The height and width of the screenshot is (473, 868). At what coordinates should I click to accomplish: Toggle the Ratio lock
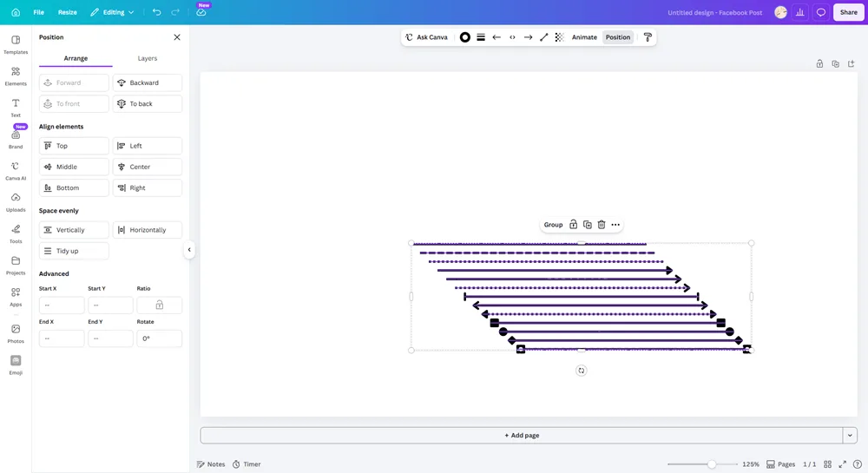[x=160, y=305]
